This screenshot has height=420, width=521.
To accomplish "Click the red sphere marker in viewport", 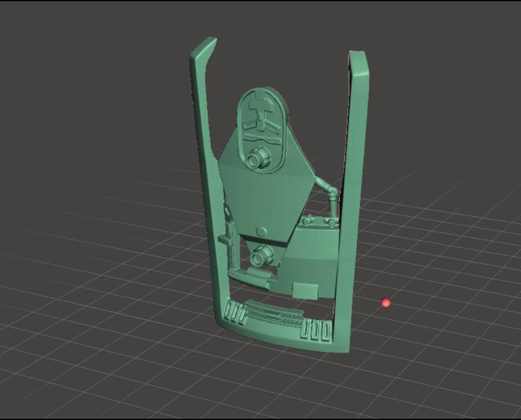I will 386,303.
